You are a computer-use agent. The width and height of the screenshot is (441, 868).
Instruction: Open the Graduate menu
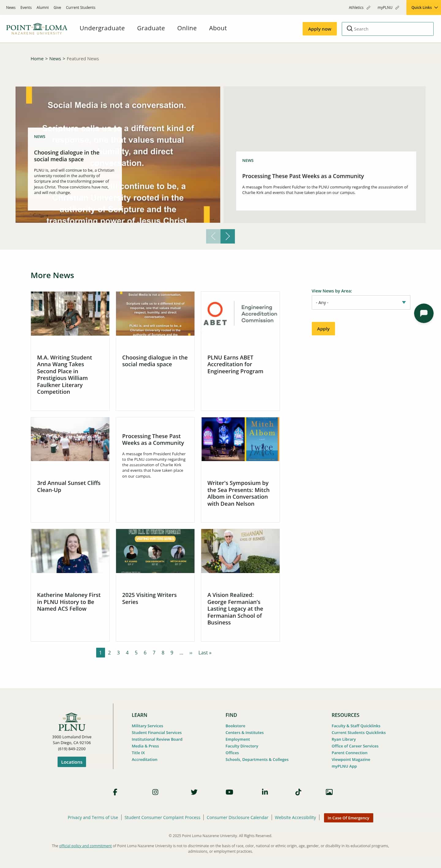[x=151, y=28]
